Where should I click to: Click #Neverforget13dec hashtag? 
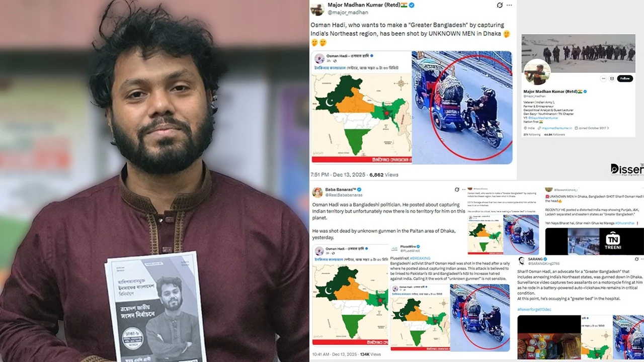pyautogui.click(x=534, y=309)
